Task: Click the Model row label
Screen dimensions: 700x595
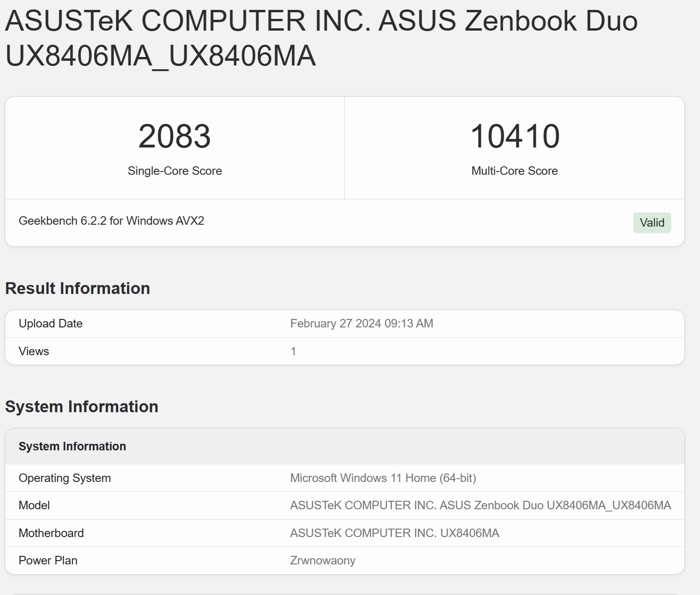Action: (x=34, y=505)
